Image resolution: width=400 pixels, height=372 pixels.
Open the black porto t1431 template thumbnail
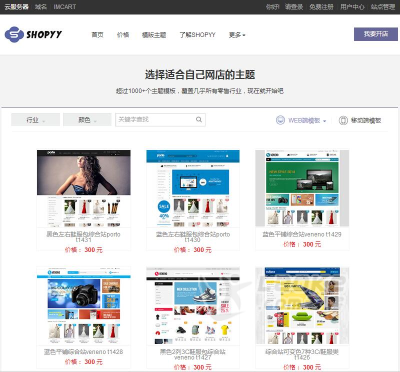point(84,189)
